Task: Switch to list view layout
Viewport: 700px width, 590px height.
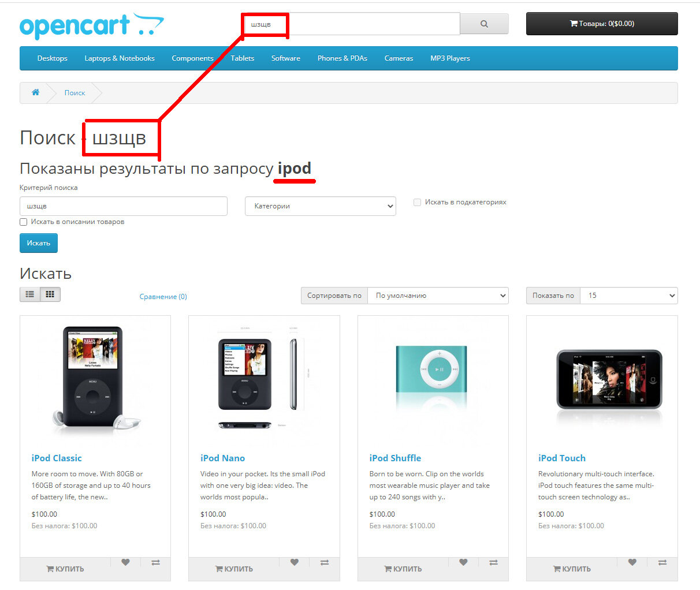Action: (30, 294)
